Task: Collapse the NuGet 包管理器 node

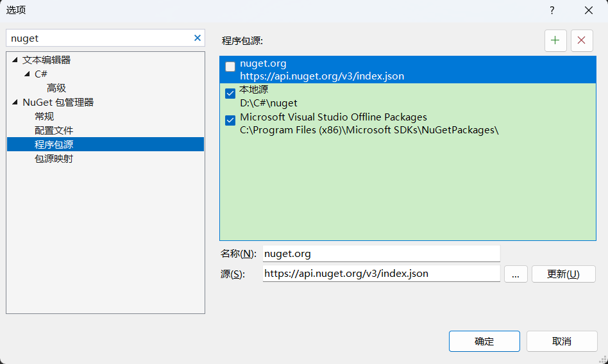Action: [x=15, y=103]
